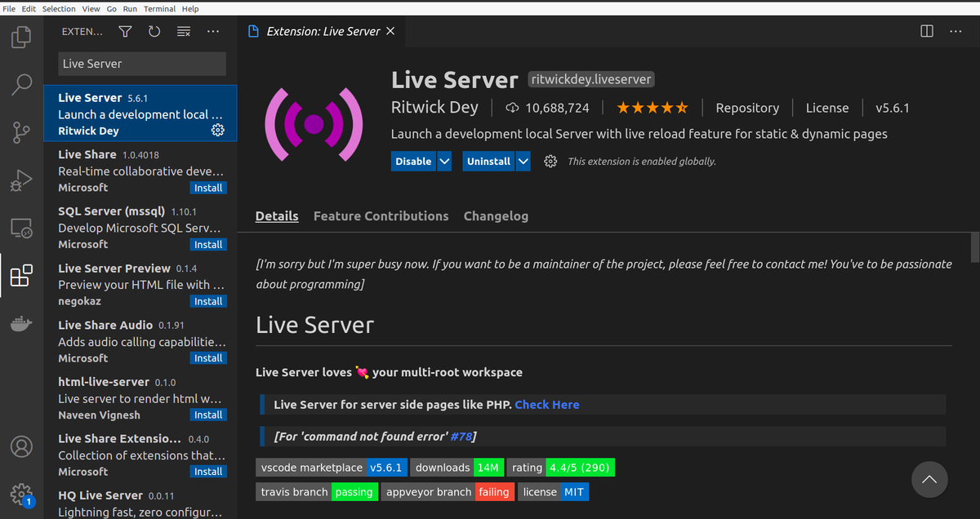Viewport: 980px width, 519px height.
Task: Click the scroll-to-top arrow
Action: click(929, 480)
